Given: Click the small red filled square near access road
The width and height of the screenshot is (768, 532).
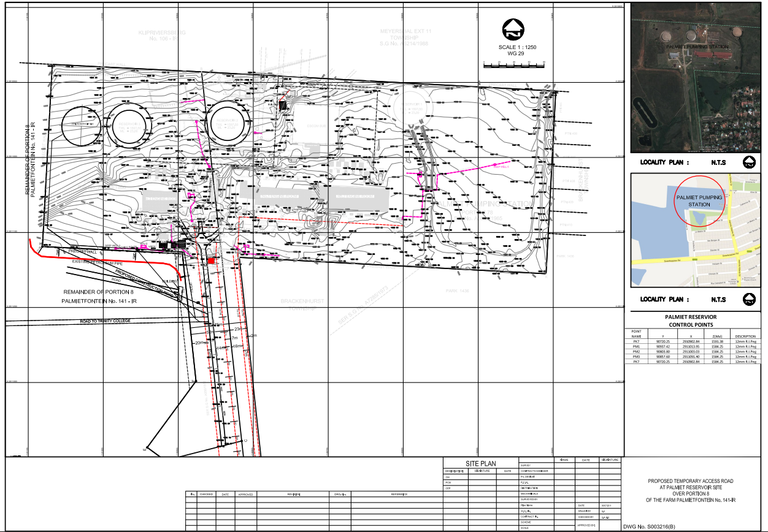Looking at the screenshot, I should [212, 261].
